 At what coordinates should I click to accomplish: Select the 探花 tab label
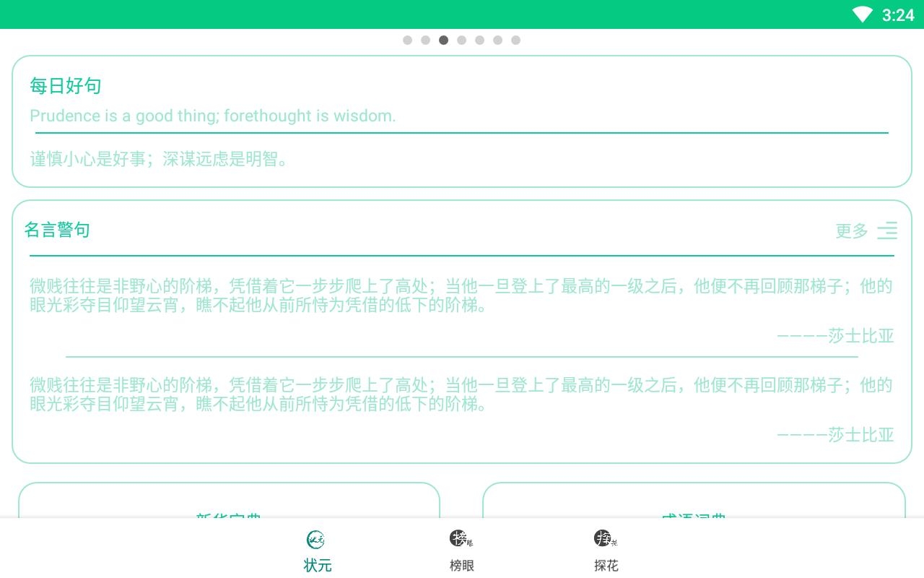(x=606, y=566)
